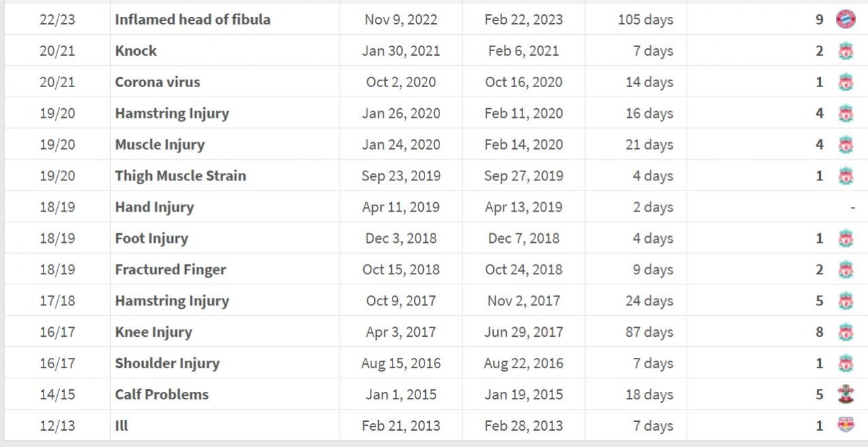The image size is (868, 447).
Task: Select the Inflamed head of fibula entry
Action: pos(193,19)
